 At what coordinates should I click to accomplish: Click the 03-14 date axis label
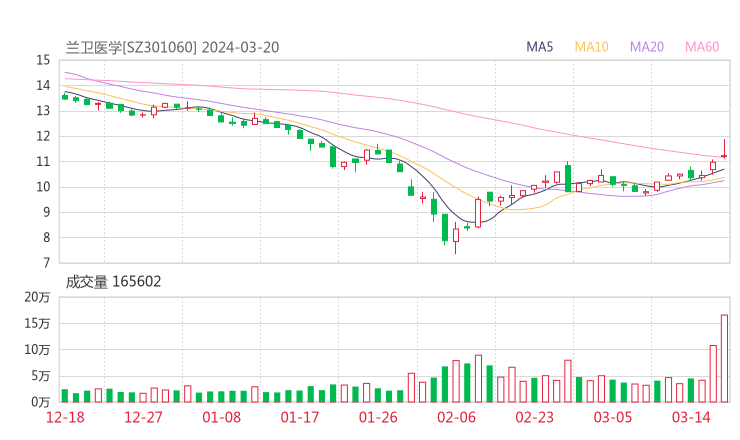click(691, 417)
